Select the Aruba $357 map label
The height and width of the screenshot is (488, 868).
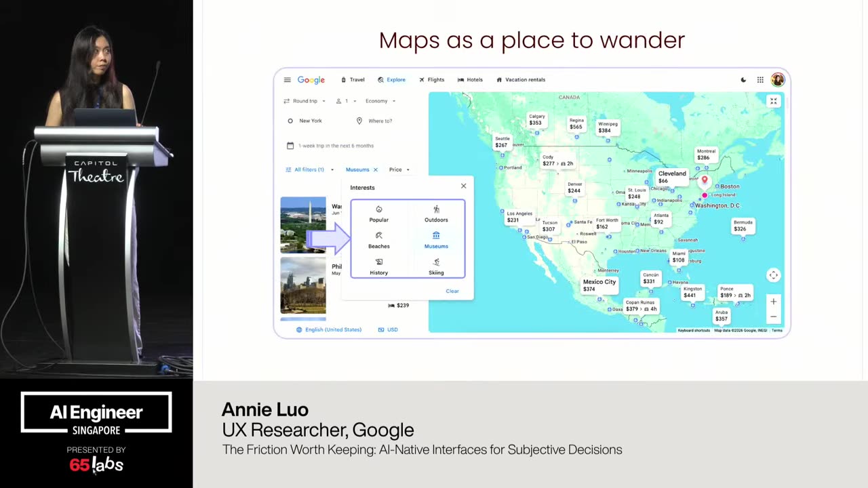pos(722,316)
